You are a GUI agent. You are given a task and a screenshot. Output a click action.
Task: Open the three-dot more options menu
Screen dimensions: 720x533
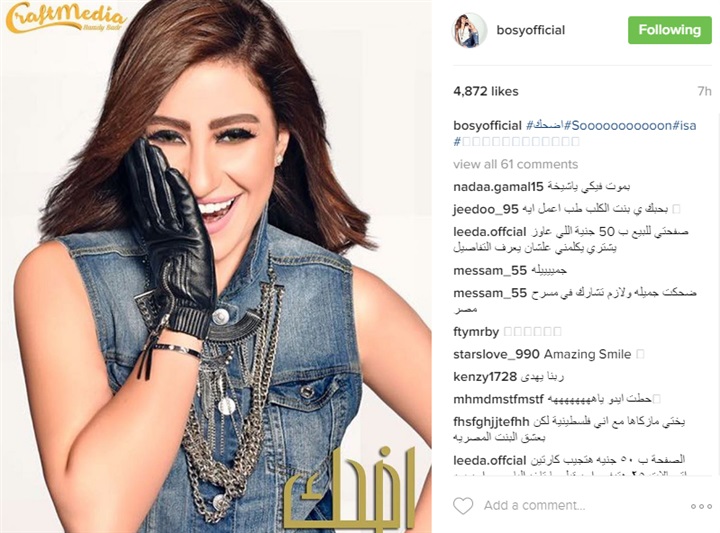point(701,506)
